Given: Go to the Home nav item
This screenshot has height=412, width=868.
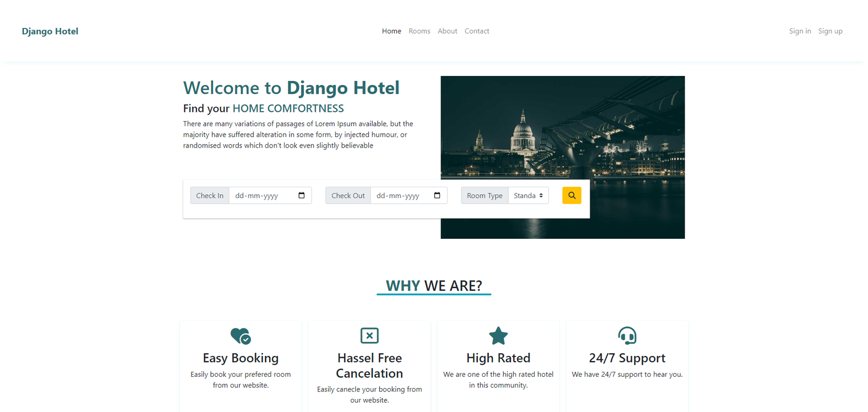Looking at the screenshot, I should pos(392,31).
